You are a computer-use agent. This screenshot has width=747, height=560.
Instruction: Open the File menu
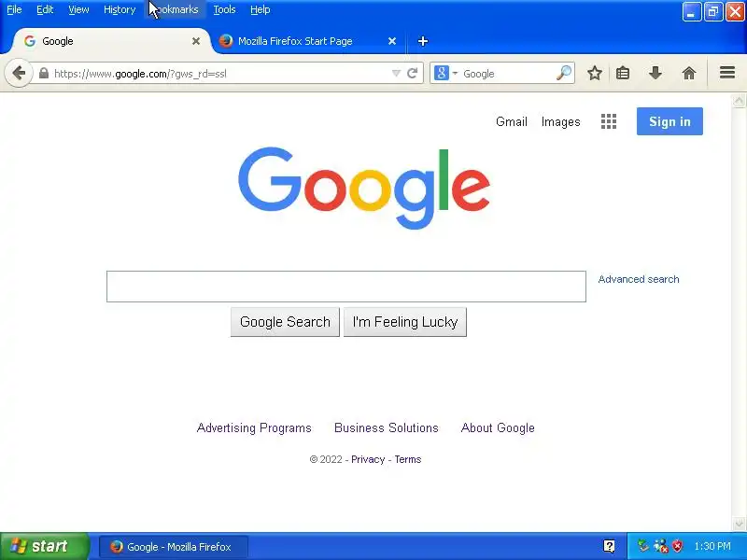click(14, 9)
